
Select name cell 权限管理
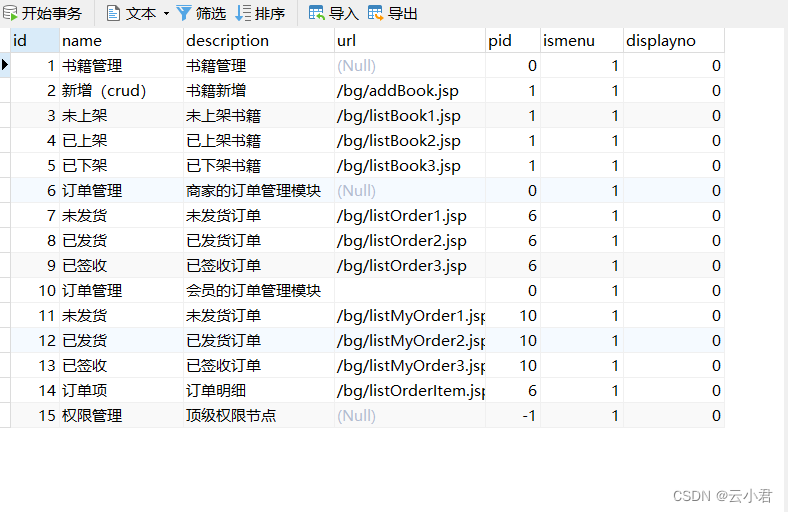(121, 416)
